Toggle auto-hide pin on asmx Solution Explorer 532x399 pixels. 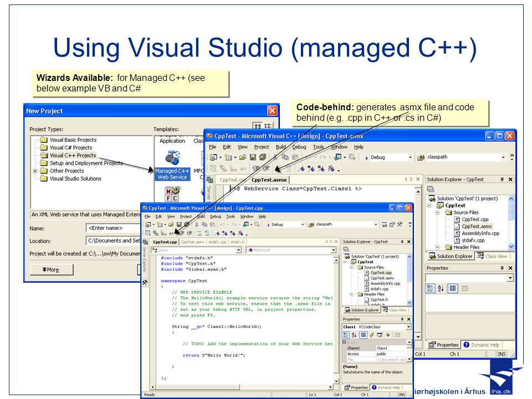(502, 179)
